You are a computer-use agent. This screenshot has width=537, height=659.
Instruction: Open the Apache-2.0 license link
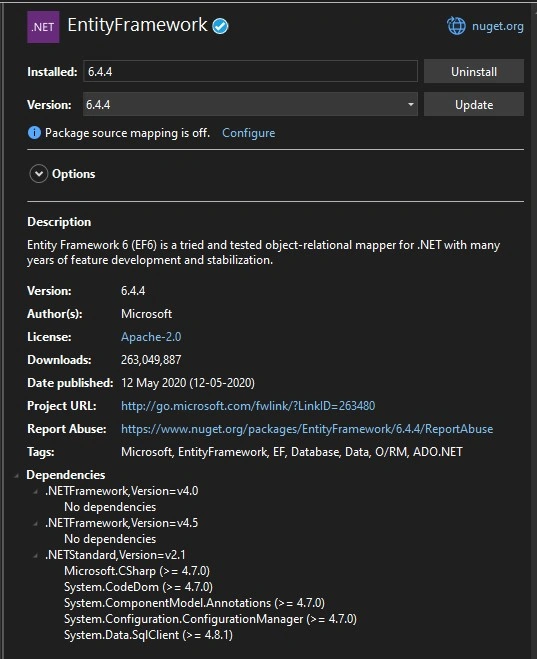(x=151, y=337)
